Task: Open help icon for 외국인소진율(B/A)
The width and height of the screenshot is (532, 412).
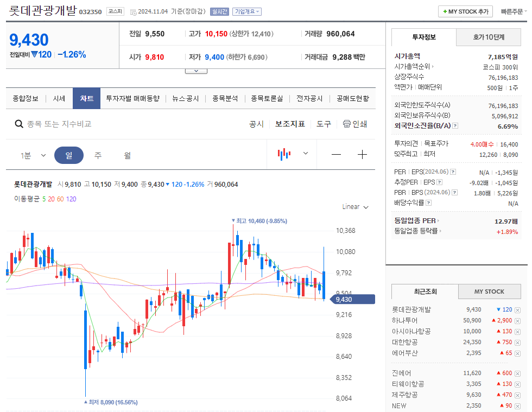Action: (455, 126)
